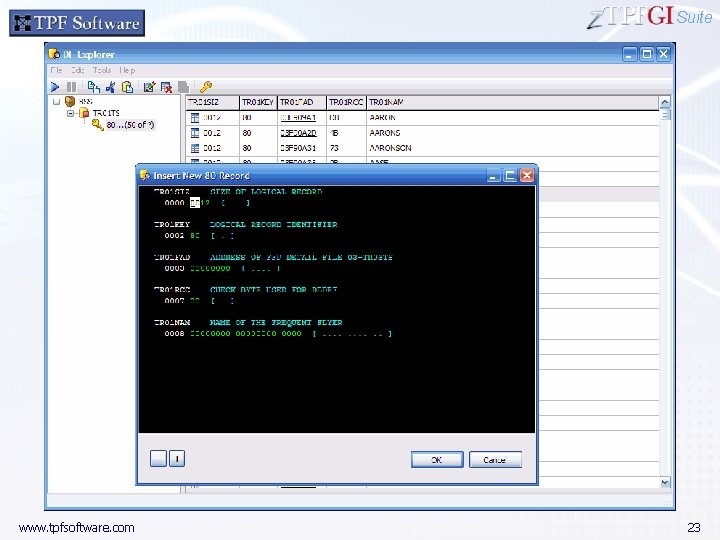Click the www.tpfsoftware.com footer link

77,528
